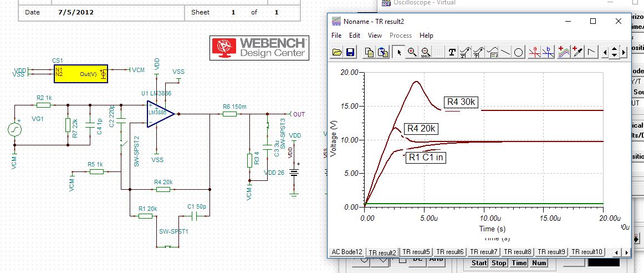Select the yellow CS1 source block

(80, 74)
